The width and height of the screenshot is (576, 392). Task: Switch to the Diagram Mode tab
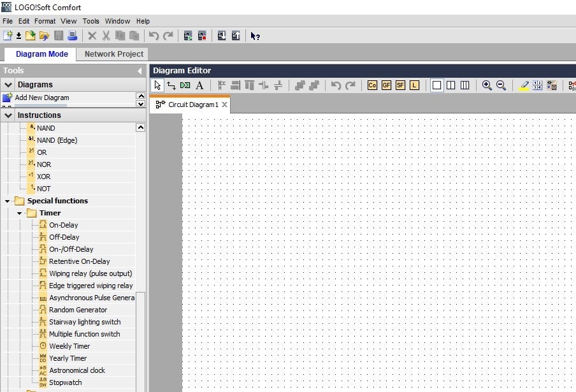pos(41,54)
